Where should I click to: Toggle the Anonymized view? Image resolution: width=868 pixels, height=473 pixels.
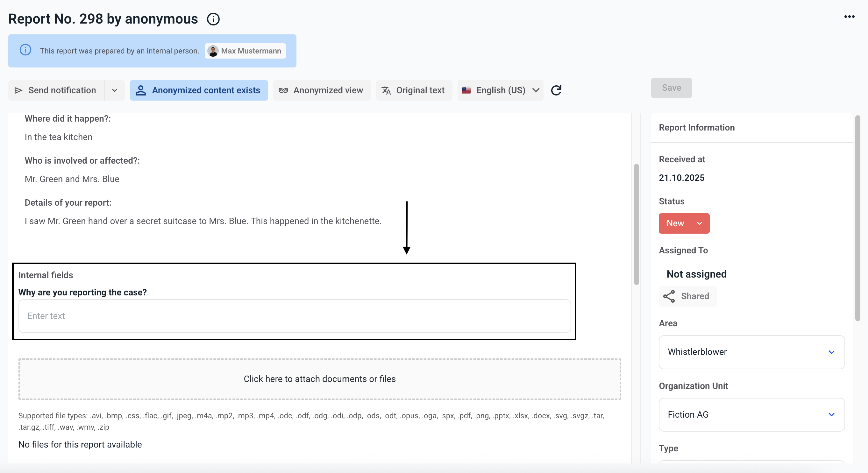coord(322,90)
